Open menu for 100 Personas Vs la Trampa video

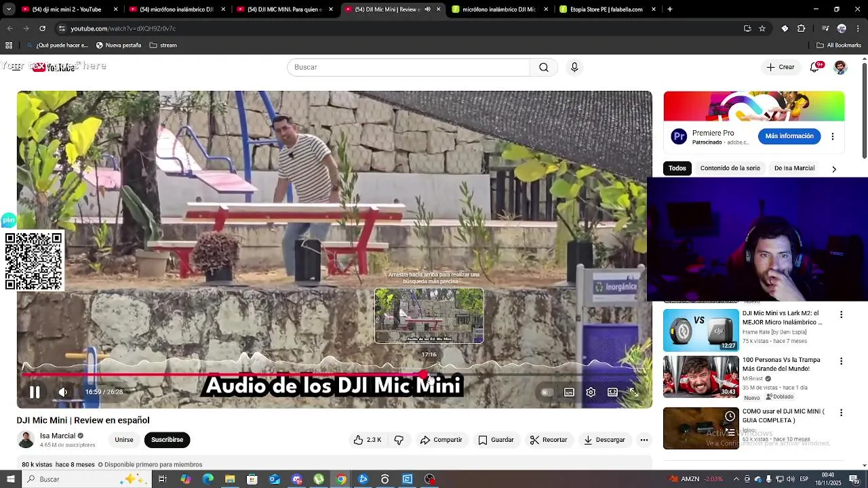[842, 361]
